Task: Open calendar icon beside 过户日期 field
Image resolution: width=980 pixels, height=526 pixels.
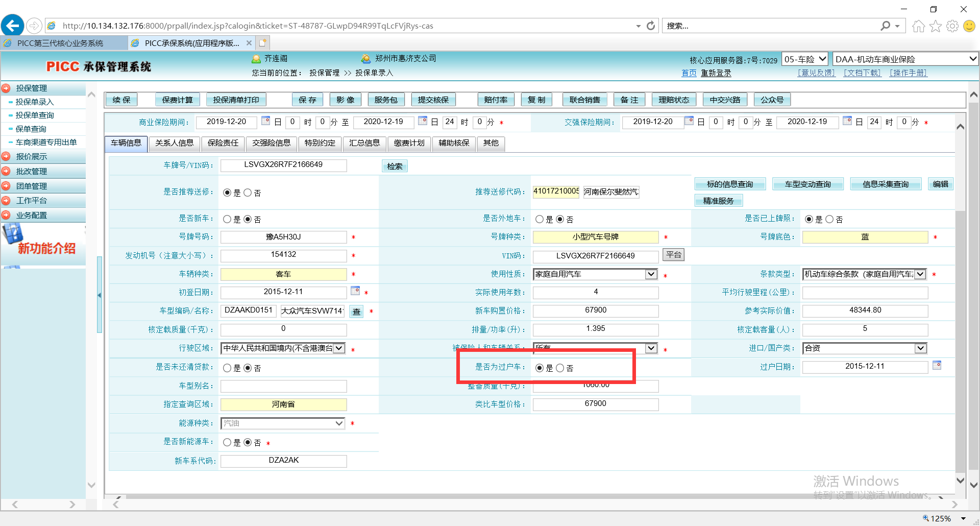Action: [x=937, y=365]
